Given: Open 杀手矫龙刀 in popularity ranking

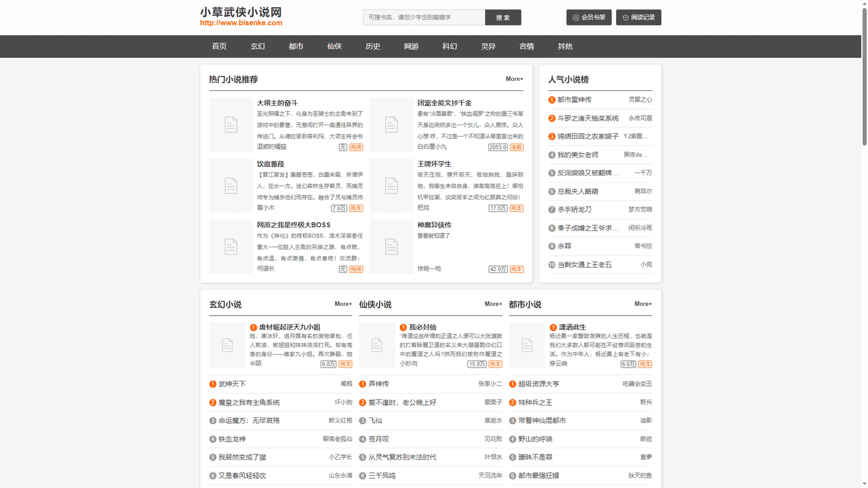Looking at the screenshot, I should point(574,210).
